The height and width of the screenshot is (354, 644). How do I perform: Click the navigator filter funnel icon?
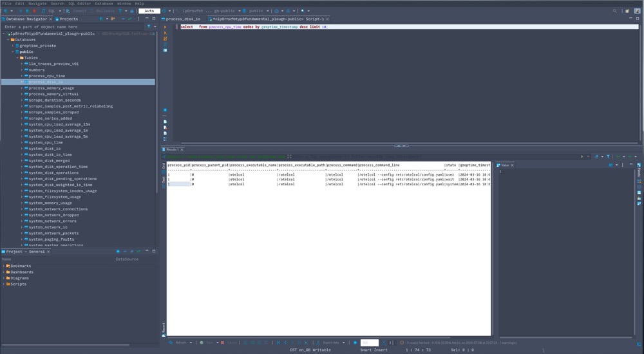pyautogui.click(x=148, y=27)
